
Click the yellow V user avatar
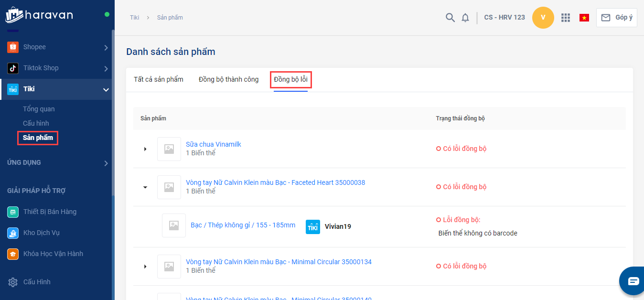tap(543, 18)
